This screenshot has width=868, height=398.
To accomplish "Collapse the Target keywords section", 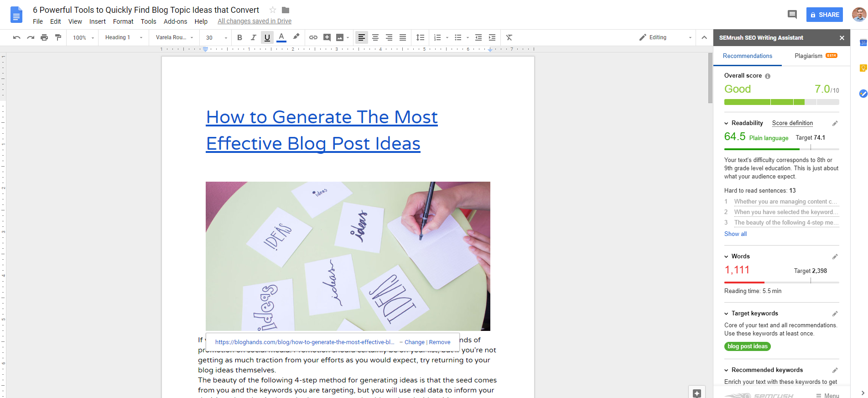I will [x=727, y=314].
